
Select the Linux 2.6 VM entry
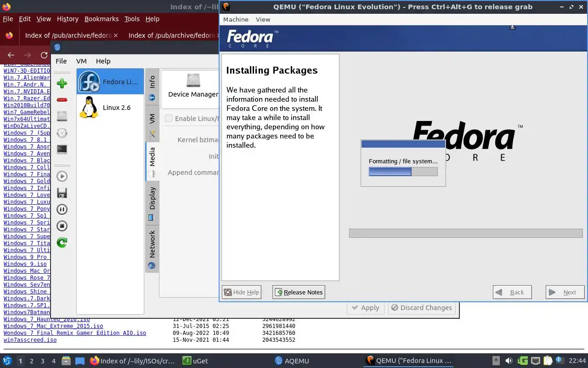(110, 107)
